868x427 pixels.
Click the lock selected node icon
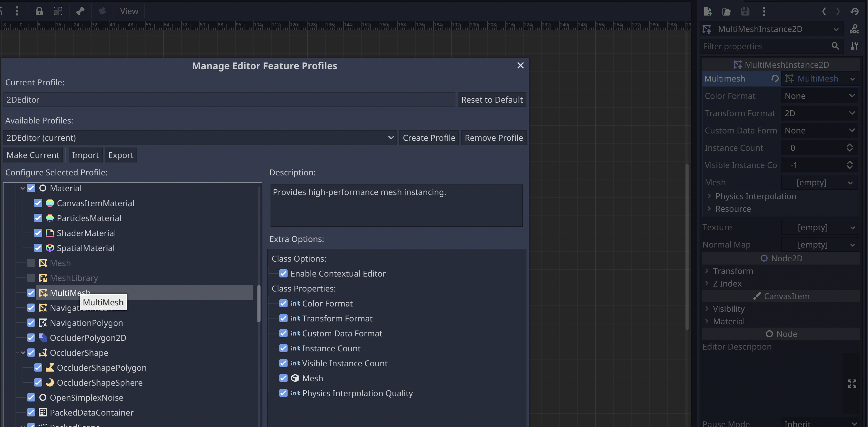pyautogui.click(x=39, y=11)
